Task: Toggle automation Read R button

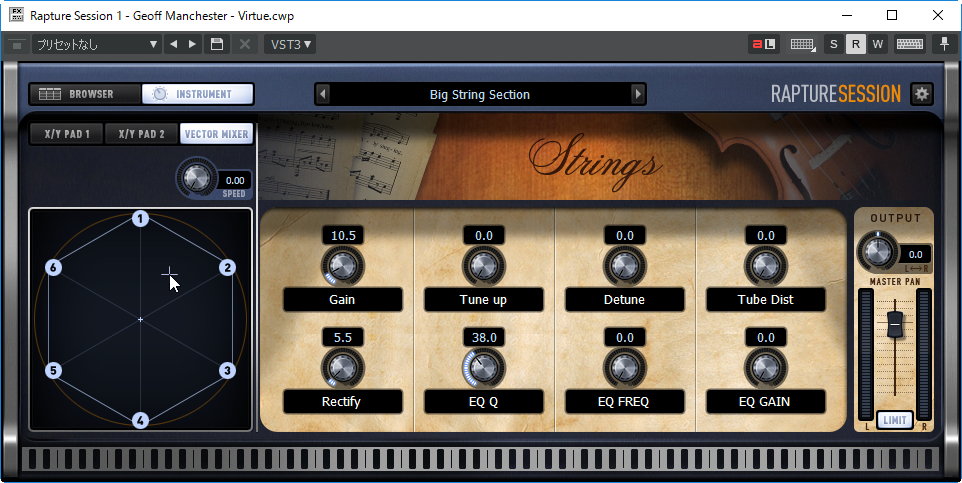Action: 855,44
